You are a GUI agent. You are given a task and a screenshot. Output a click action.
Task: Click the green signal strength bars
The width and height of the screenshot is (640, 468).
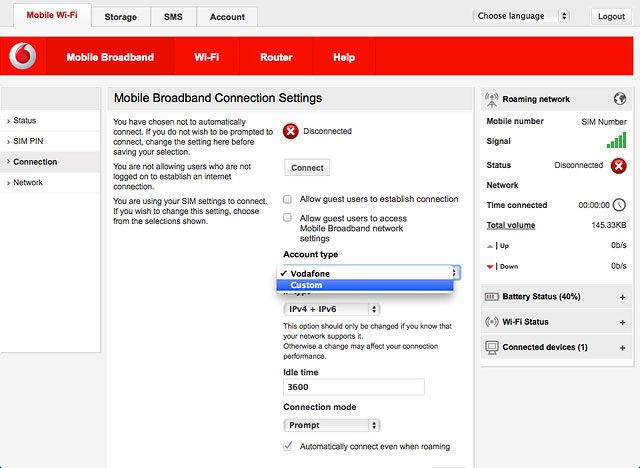click(x=616, y=140)
